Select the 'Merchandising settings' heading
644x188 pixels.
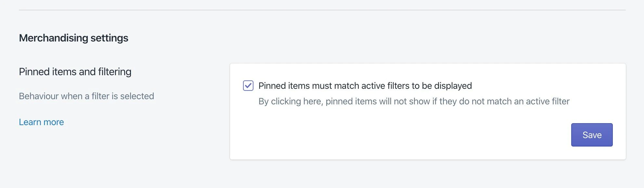tap(73, 38)
